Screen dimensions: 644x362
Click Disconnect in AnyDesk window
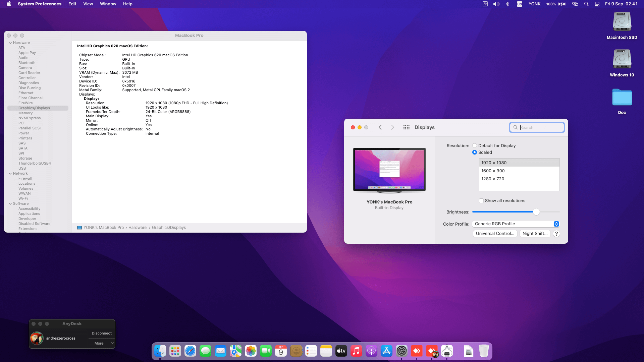click(x=102, y=334)
